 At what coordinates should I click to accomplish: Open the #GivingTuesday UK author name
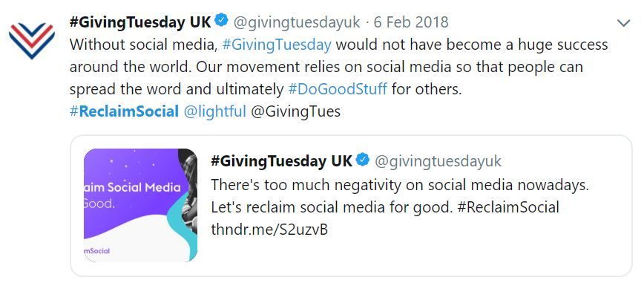(140, 22)
